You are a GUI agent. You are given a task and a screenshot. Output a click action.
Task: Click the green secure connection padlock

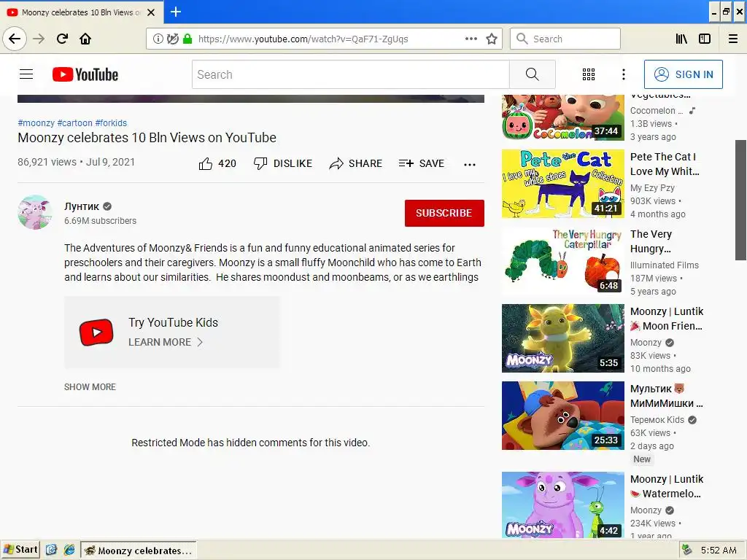click(187, 39)
